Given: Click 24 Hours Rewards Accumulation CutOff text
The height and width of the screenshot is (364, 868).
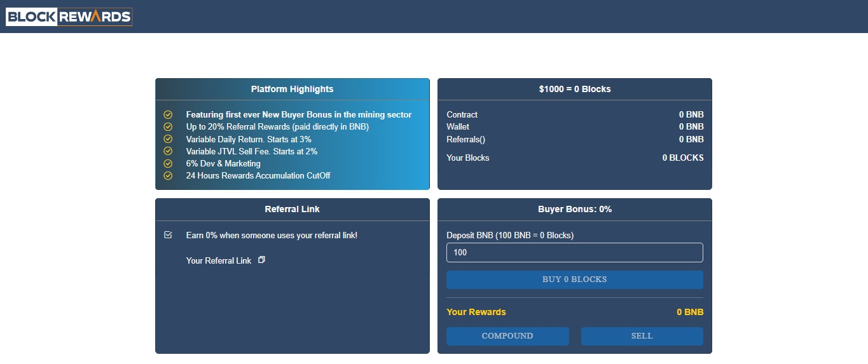Looking at the screenshot, I should [x=258, y=175].
